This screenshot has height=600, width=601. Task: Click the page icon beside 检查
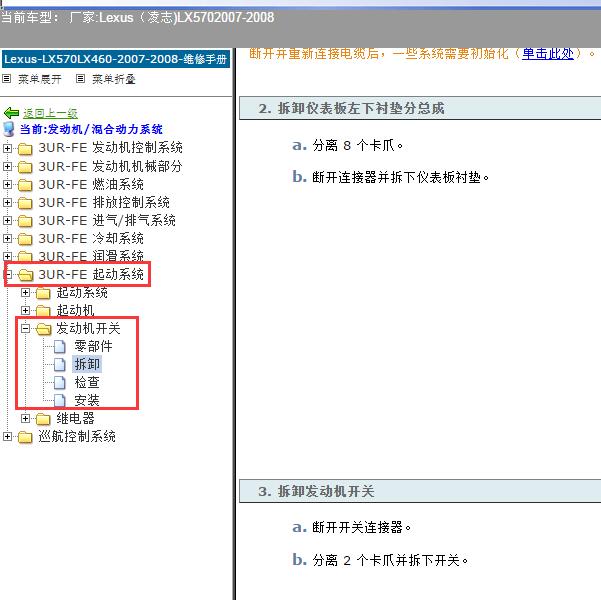coord(59,382)
